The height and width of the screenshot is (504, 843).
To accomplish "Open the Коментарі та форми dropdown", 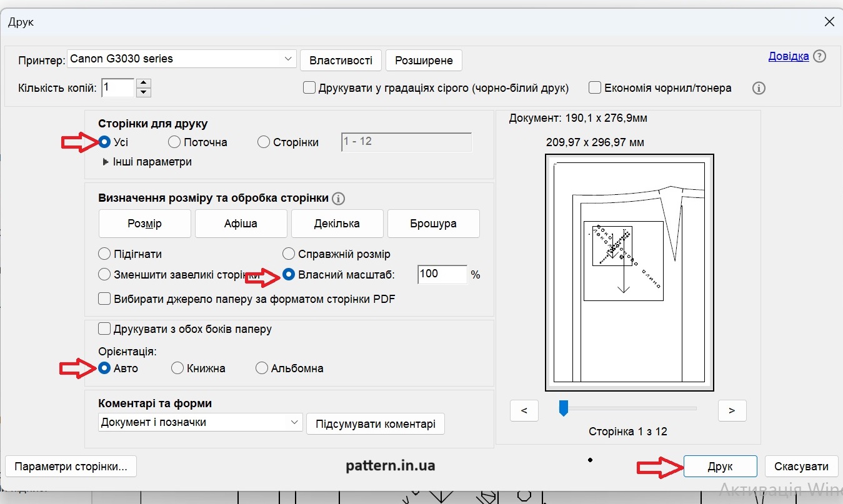I will [x=201, y=422].
